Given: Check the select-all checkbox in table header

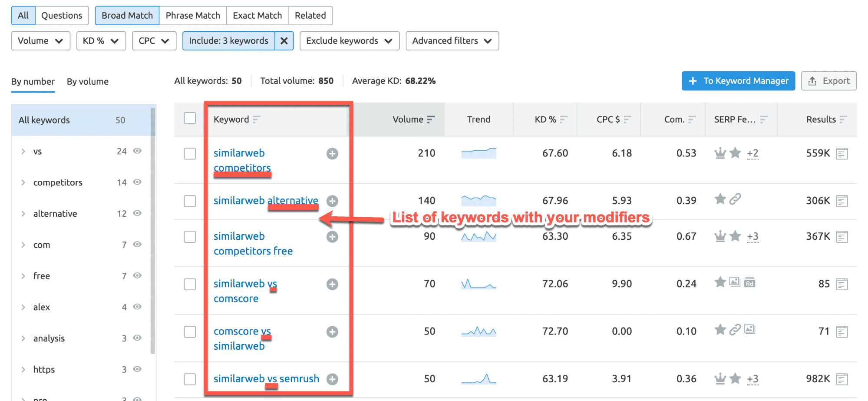Looking at the screenshot, I should click(190, 118).
